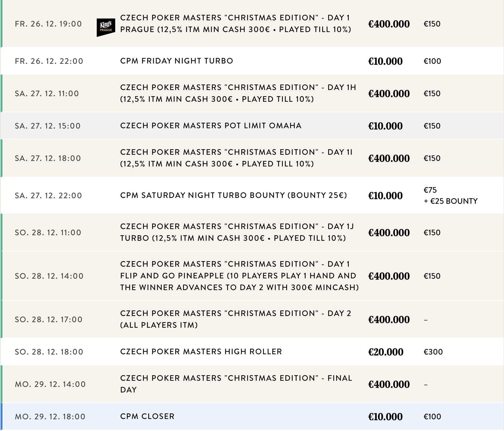This screenshot has width=504, height=431.
Task: Click the €300 buy-in price
Action: [433, 352]
